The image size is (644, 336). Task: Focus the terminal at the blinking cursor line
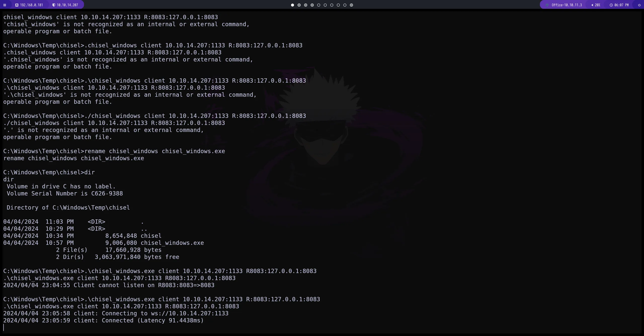click(x=4, y=327)
